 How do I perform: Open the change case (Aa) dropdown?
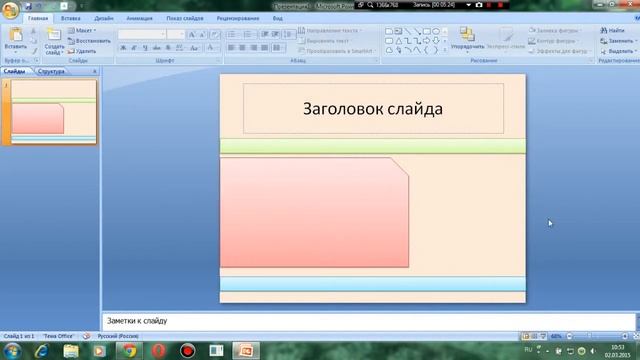(x=194, y=48)
